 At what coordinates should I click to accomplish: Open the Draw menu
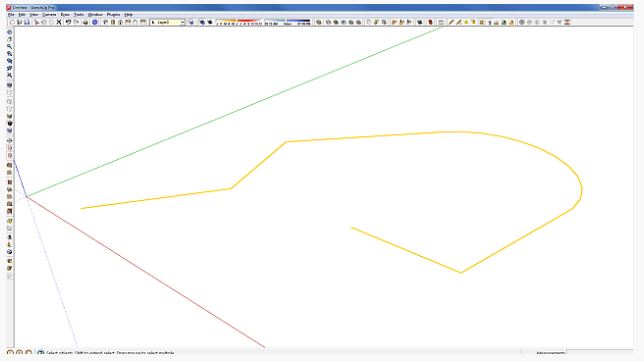click(65, 14)
